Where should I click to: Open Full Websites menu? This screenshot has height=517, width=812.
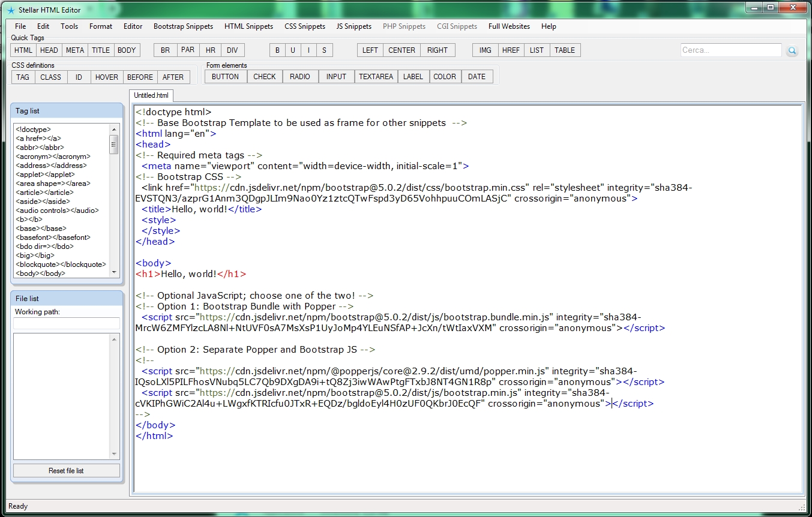coord(509,26)
